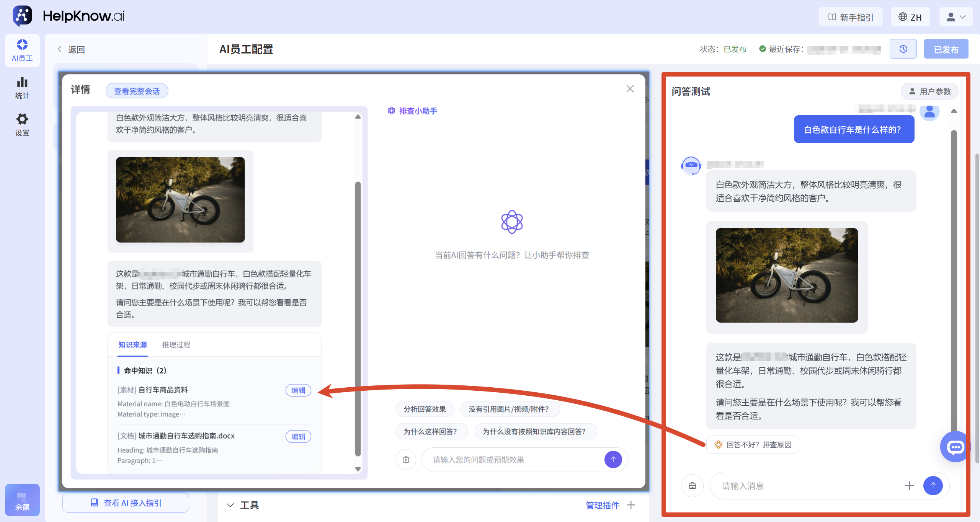This screenshot has width=980, height=522.
Task: Click the clear chat icon beside message input
Action: [x=693, y=486]
